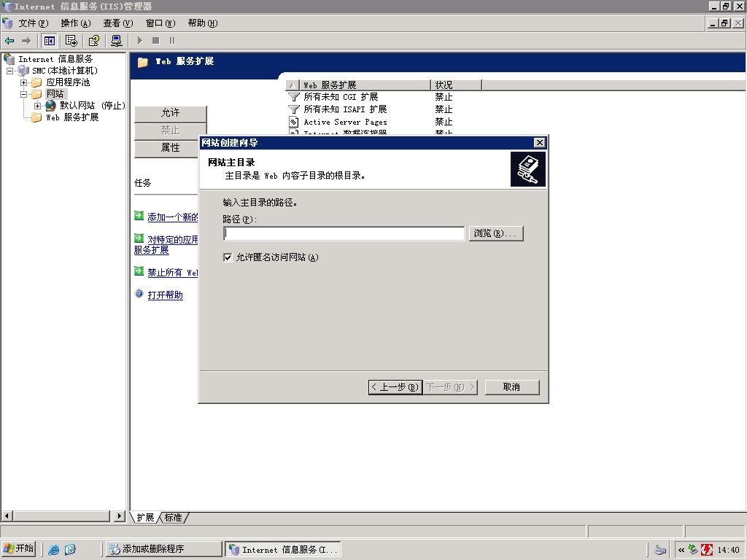Switch to 添加或删除程序 taskbar item
The width and height of the screenshot is (747, 560).
point(164,549)
